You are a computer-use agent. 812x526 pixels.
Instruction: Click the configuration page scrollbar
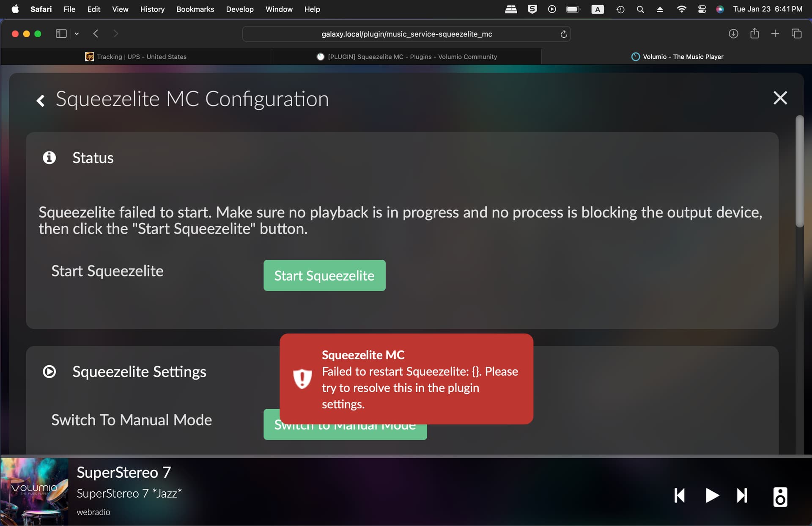pyautogui.click(x=799, y=171)
